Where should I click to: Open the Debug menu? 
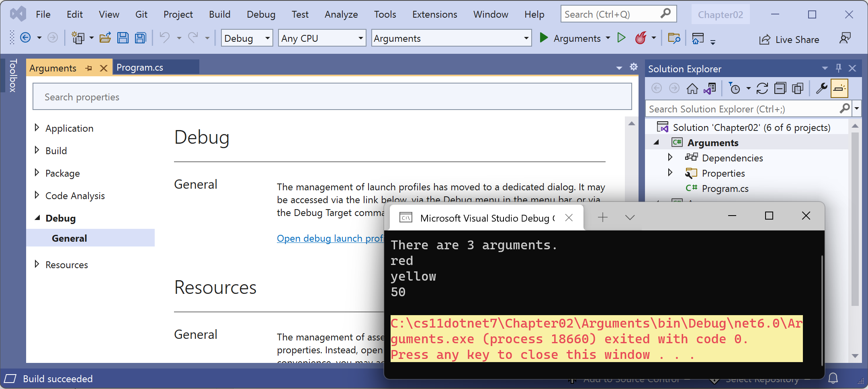tap(261, 14)
